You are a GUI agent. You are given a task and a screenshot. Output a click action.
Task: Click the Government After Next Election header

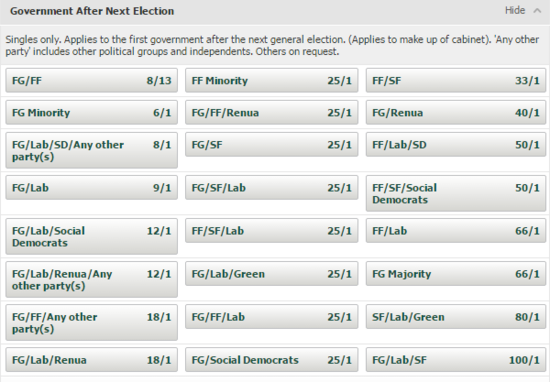(x=92, y=11)
